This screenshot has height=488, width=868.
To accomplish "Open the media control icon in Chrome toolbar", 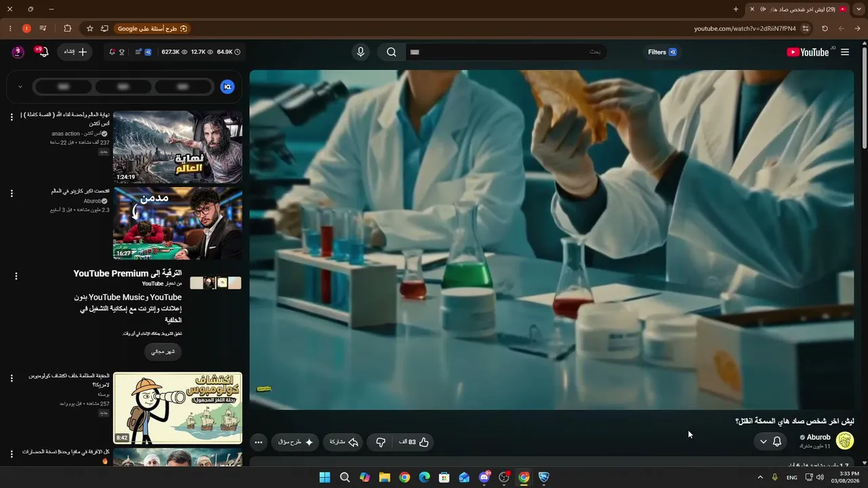I will pyautogui.click(x=43, y=28).
